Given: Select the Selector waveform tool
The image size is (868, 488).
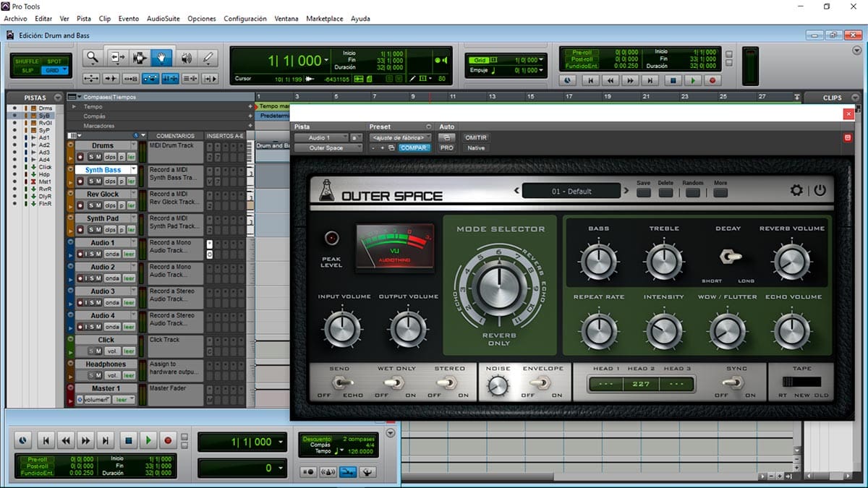Looking at the screenshot, I should click(x=140, y=58).
